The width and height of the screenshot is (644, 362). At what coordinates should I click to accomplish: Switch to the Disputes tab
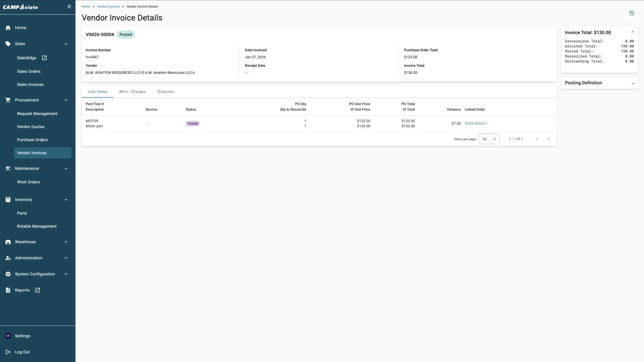click(x=166, y=92)
